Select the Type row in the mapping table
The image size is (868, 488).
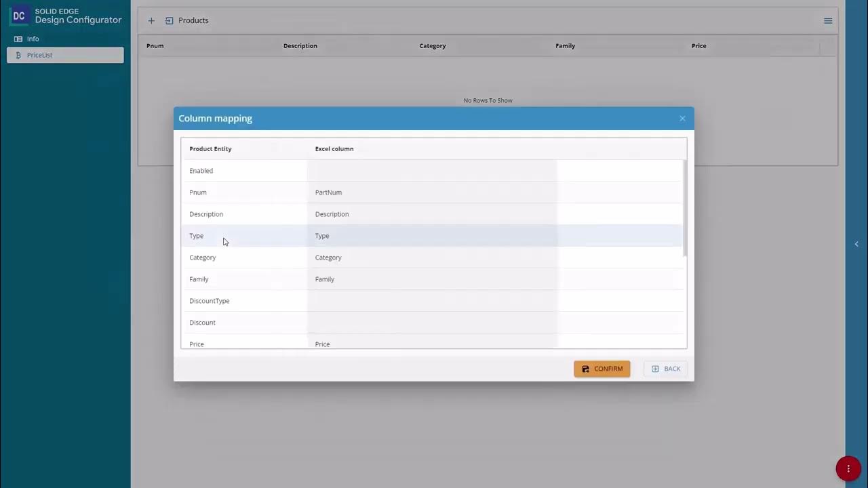(x=197, y=235)
